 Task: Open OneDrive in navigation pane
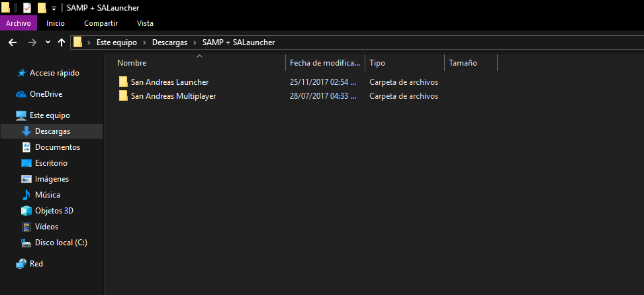pyautogui.click(x=46, y=94)
